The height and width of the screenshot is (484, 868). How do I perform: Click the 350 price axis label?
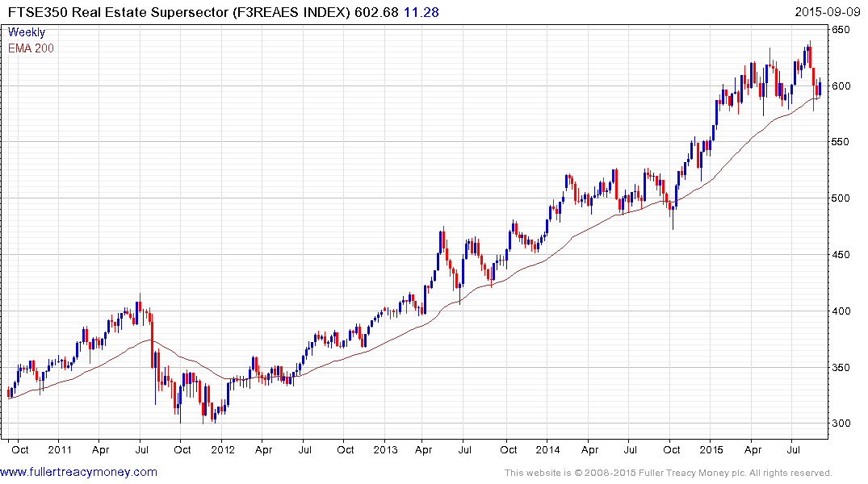pos(841,367)
